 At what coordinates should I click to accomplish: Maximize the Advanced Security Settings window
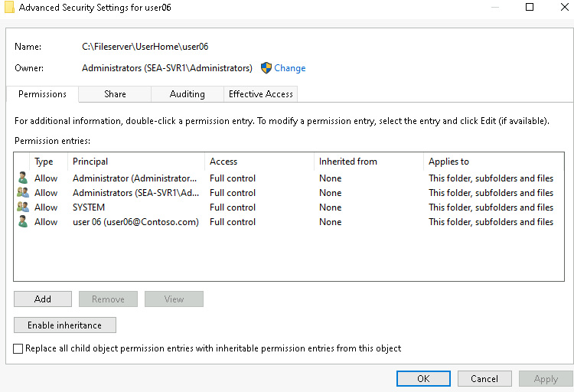click(530, 7)
